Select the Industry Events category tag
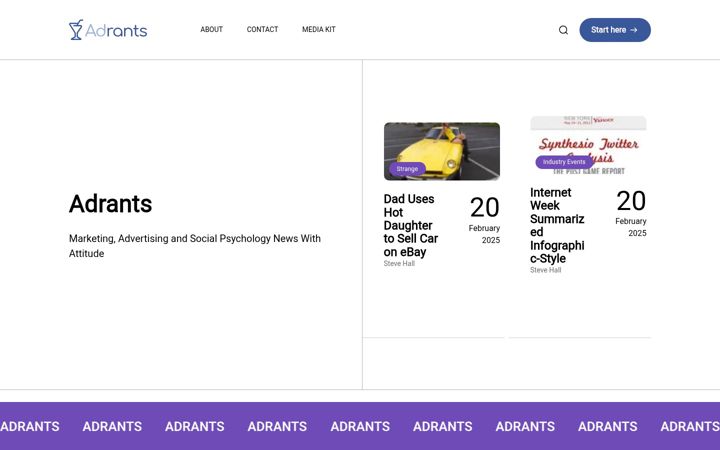This screenshot has width=720, height=450. point(564,162)
